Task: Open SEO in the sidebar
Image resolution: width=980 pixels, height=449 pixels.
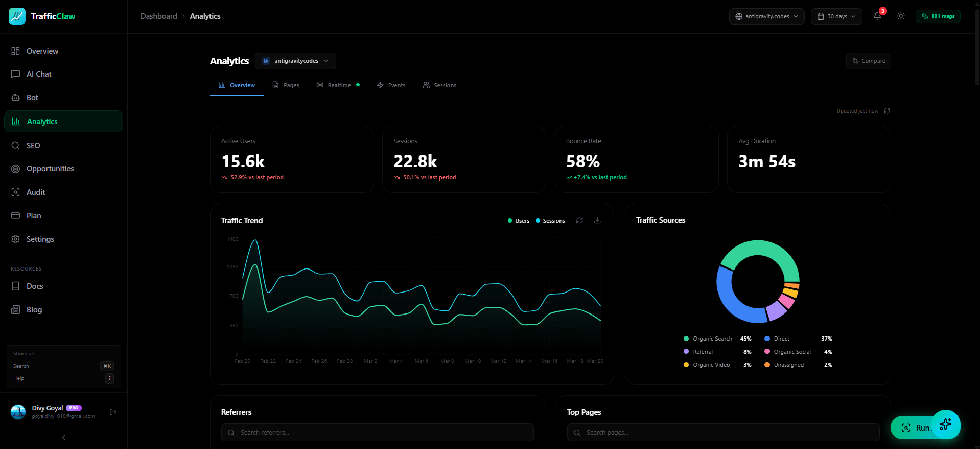Action: [63, 146]
